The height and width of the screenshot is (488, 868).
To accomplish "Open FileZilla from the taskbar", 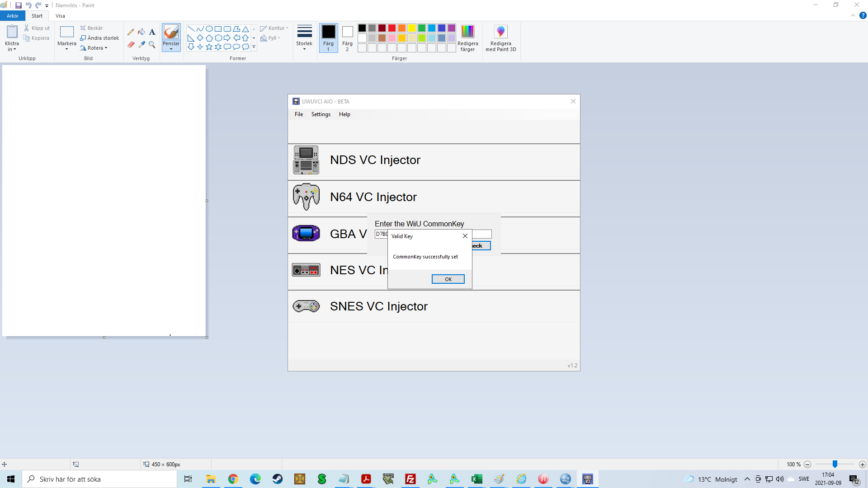I will point(410,479).
